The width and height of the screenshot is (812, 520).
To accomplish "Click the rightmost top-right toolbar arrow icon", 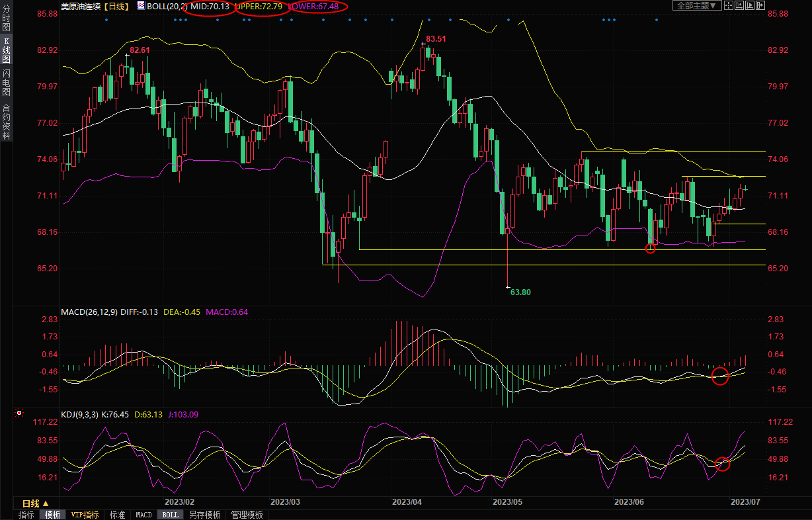I will pyautogui.click(x=760, y=5).
